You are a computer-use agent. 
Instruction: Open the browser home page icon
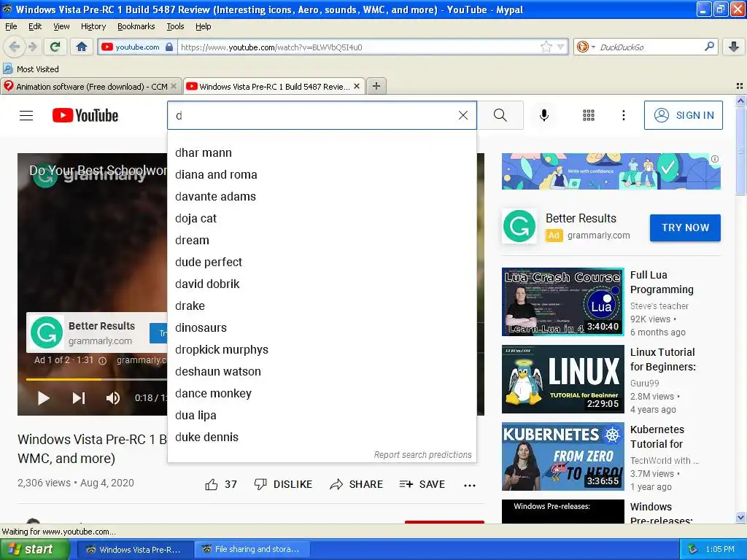click(x=82, y=47)
